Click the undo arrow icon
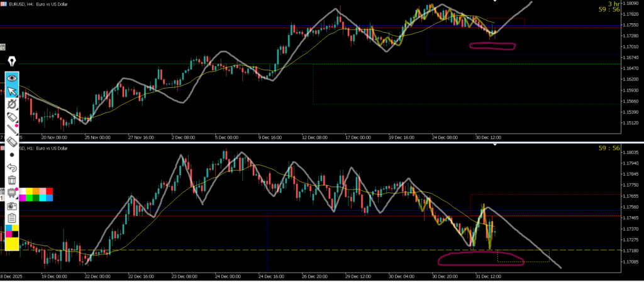The height and width of the screenshot is (282, 644). [12, 168]
